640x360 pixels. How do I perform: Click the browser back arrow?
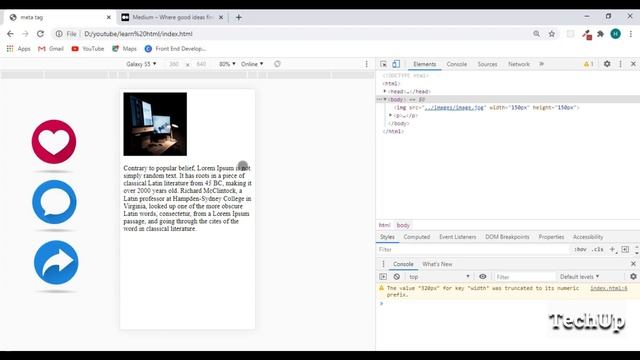[10, 34]
